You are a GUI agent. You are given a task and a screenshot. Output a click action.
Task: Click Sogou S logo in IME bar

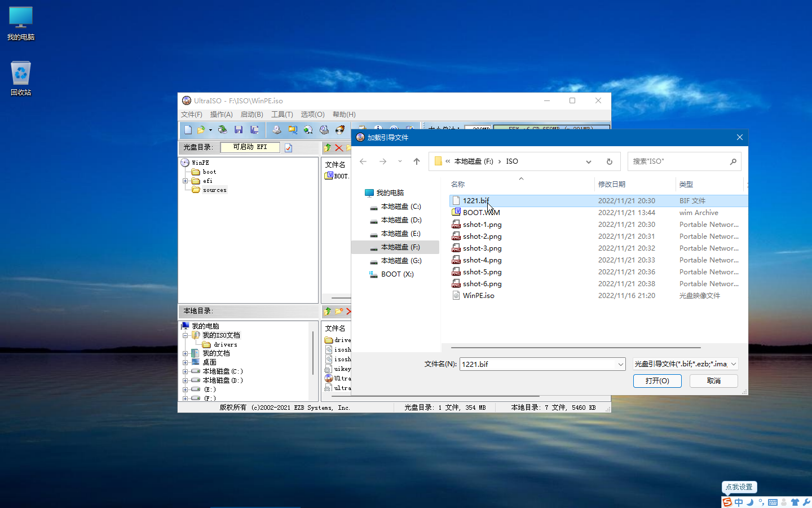click(727, 502)
